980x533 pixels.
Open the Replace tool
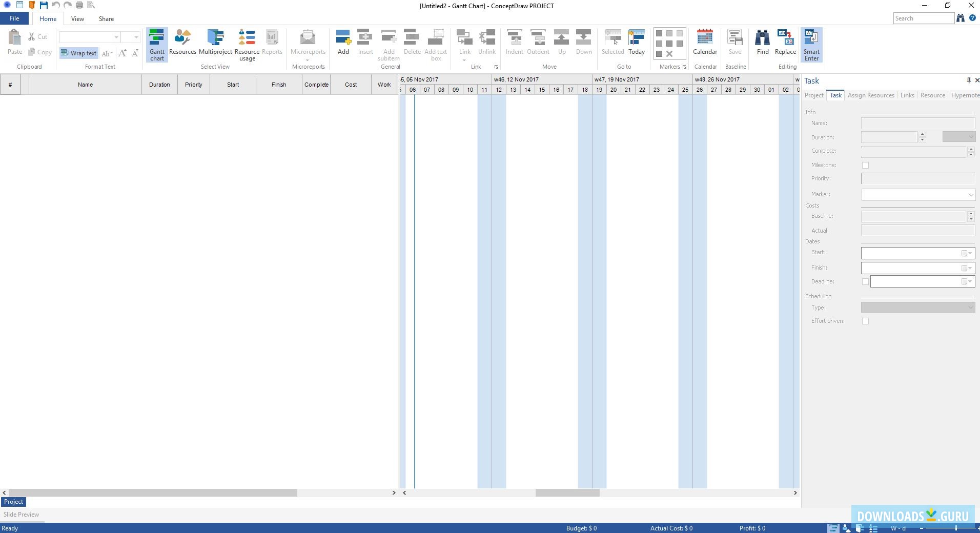pyautogui.click(x=785, y=42)
